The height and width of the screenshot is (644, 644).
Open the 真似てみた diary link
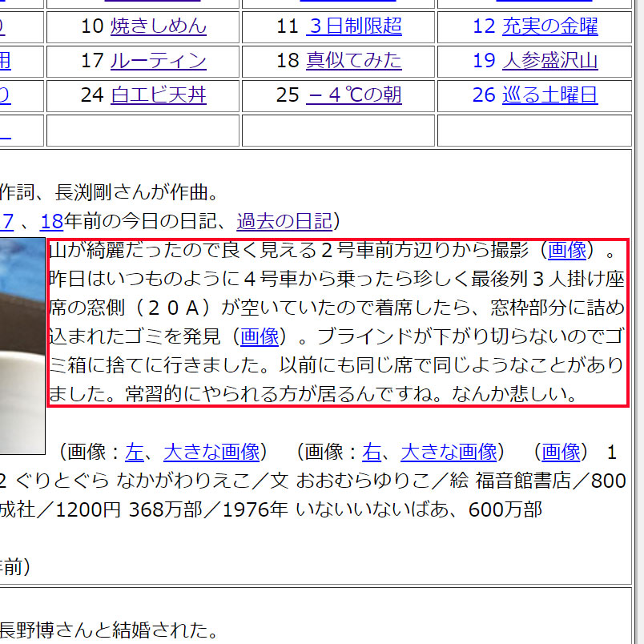point(353,61)
